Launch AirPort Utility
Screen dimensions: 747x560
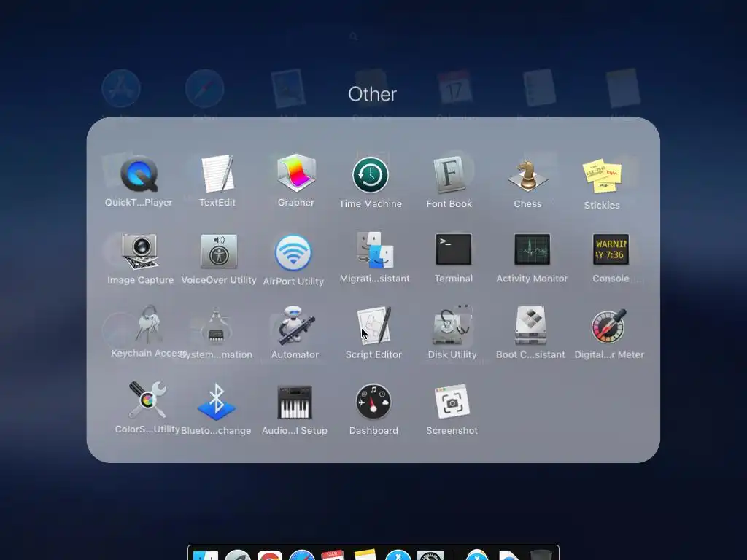coord(293,253)
